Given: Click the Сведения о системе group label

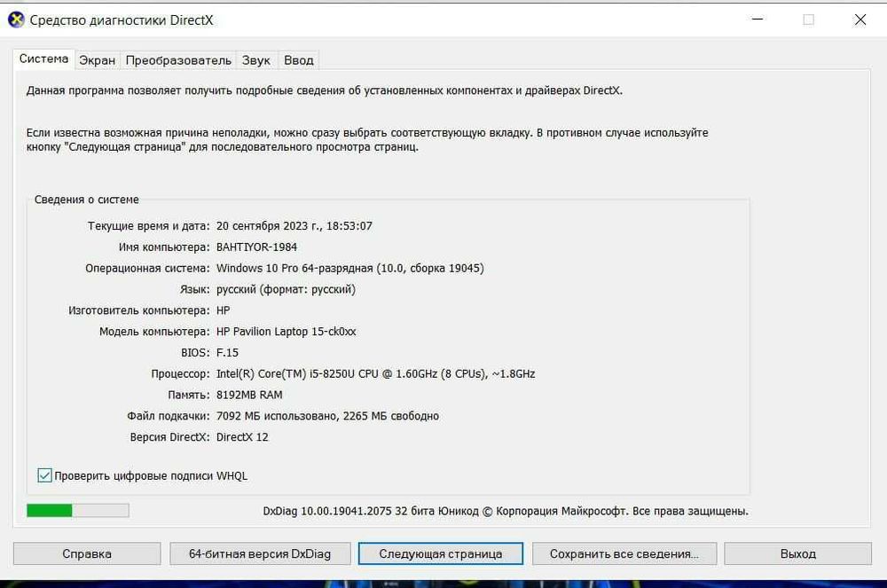Looking at the screenshot, I should point(87,200).
